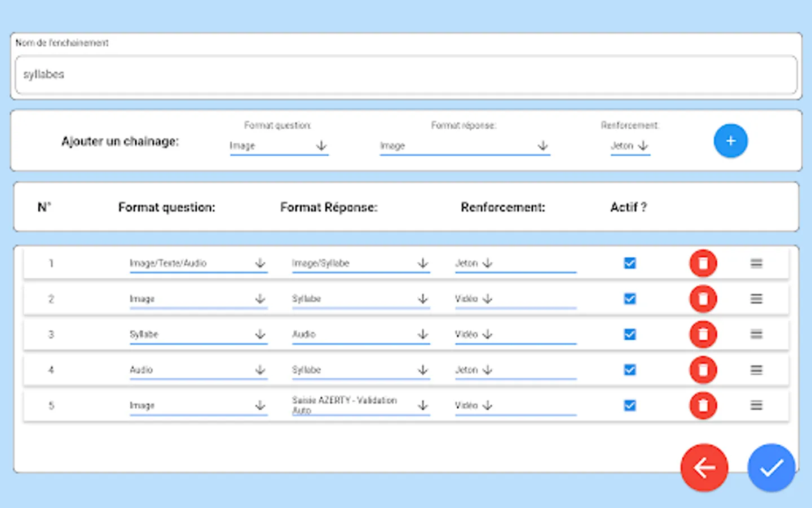Confirm with the blue checkmark button

pyautogui.click(x=771, y=467)
